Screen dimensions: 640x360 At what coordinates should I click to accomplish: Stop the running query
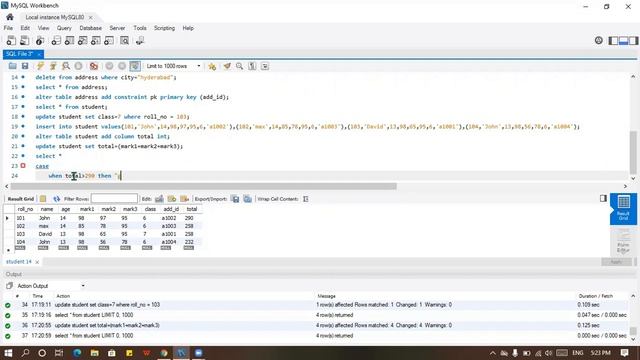(78, 66)
